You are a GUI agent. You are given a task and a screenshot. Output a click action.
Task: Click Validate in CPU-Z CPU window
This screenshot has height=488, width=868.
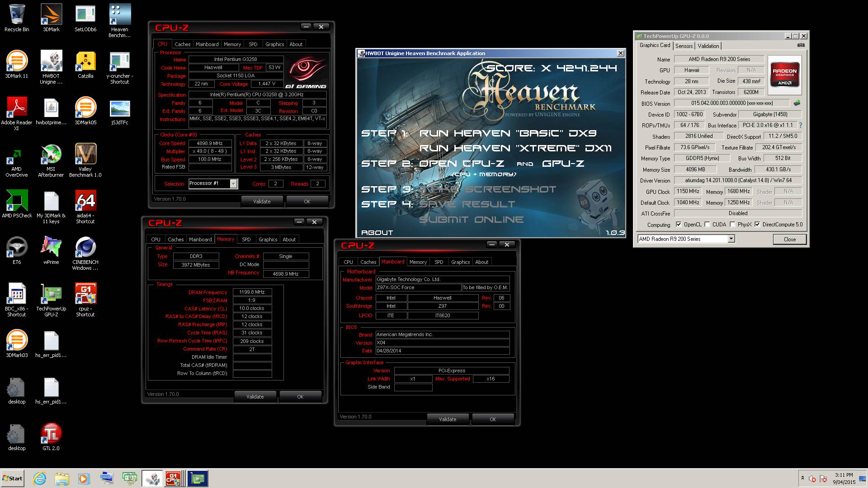[261, 202]
